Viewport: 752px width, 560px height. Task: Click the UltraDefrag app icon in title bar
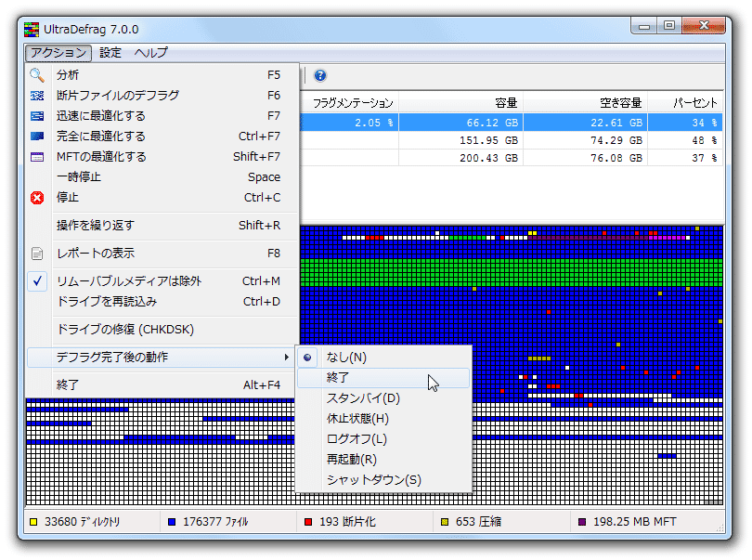[x=32, y=30]
